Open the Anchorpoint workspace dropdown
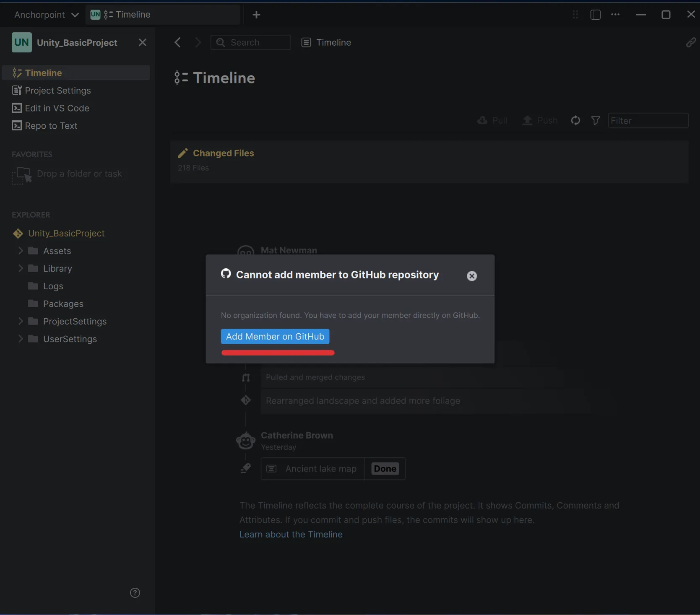The image size is (700, 615). click(x=46, y=14)
